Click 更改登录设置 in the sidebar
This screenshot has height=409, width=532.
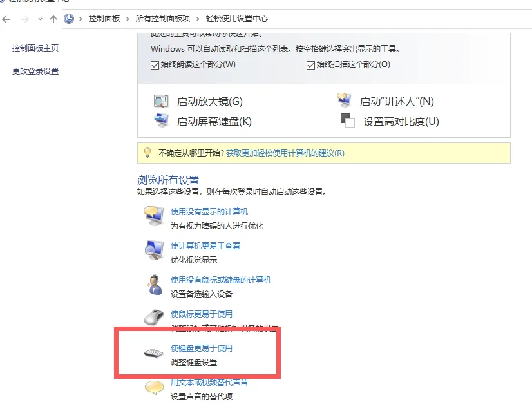[35, 71]
